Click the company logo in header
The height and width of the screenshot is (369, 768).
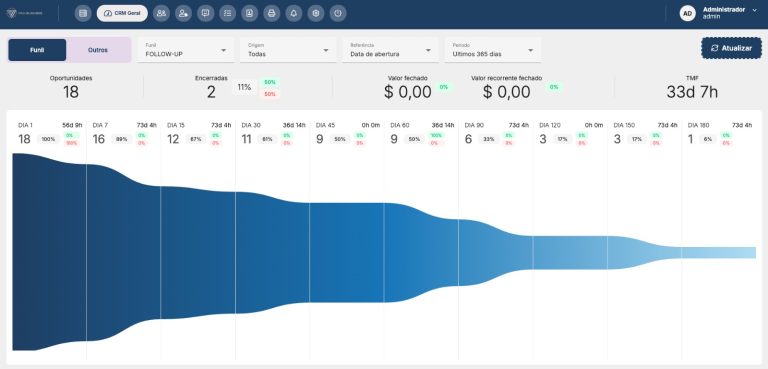point(24,13)
